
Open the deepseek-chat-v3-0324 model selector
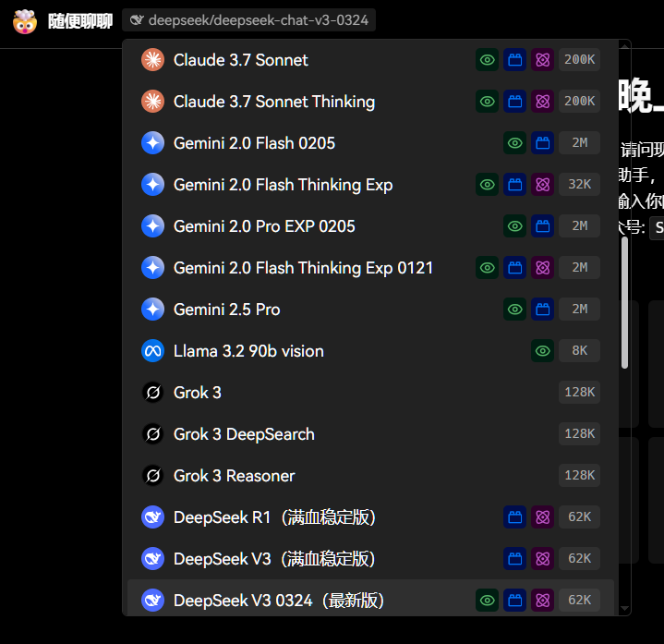coord(248,20)
